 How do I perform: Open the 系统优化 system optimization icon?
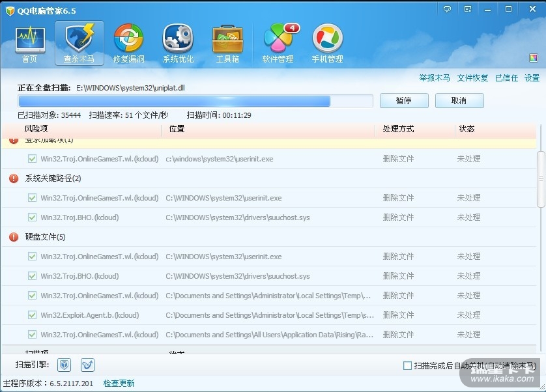pyautogui.click(x=178, y=44)
